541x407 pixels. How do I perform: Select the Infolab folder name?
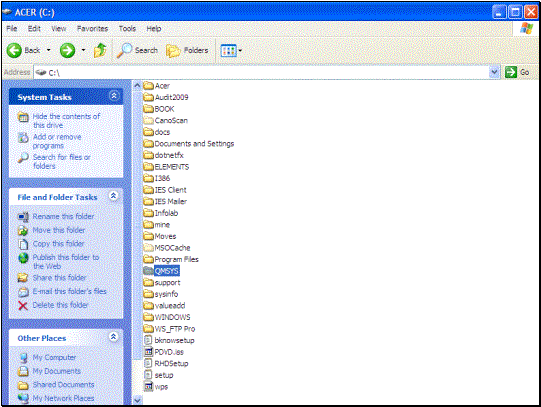166,213
